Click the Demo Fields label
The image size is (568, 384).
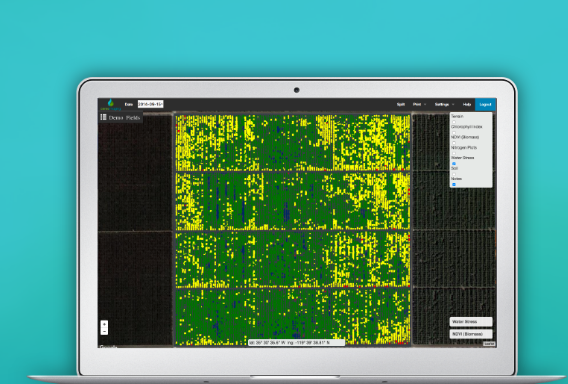(x=124, y=118)
